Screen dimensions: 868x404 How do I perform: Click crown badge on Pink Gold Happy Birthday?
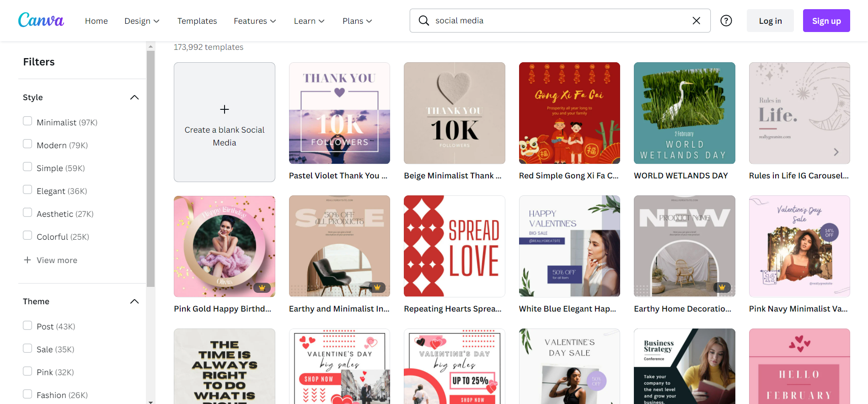(262, 288)
